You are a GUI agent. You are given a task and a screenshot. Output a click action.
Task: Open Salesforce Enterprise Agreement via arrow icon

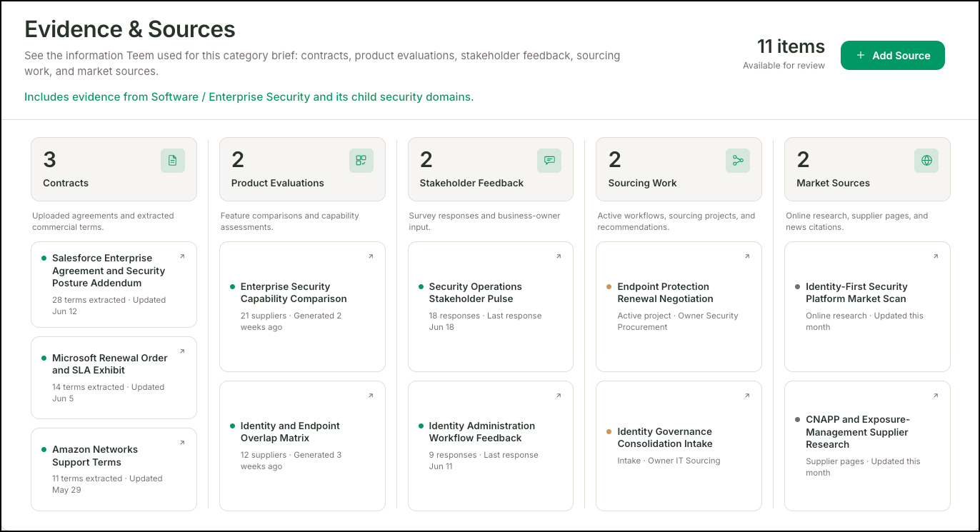tap(182, 256)
